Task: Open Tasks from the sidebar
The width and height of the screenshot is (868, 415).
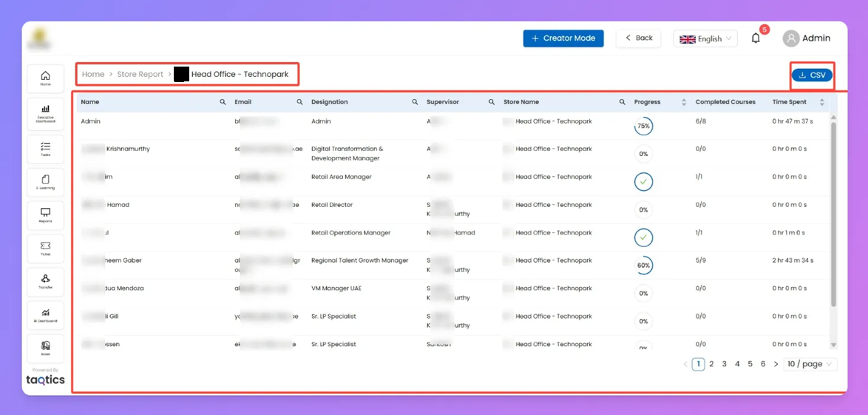Action: point(45,149)
